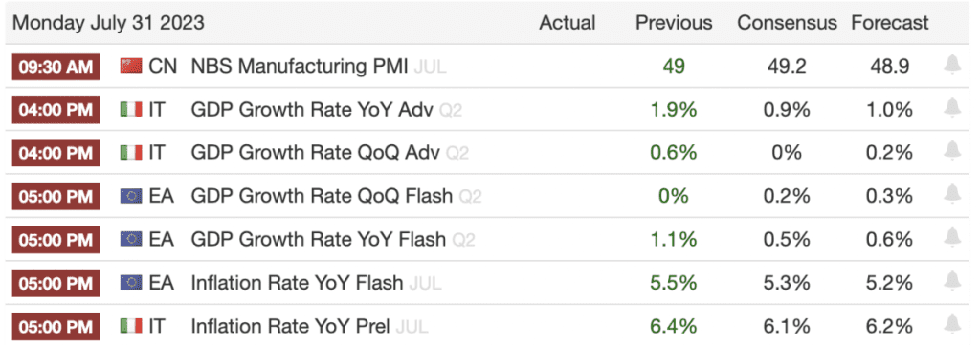Click the 09:30 AM time badge
The height and width of the screenshot is (345, 980).
tap(56, 66)
